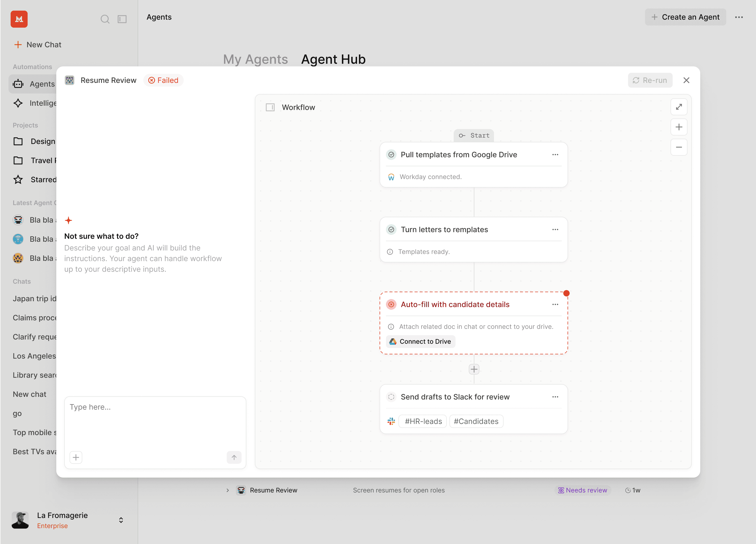The image size is (756, 544).
Task: Switch to the My Agents tab
Action: [x=255, y=59]
